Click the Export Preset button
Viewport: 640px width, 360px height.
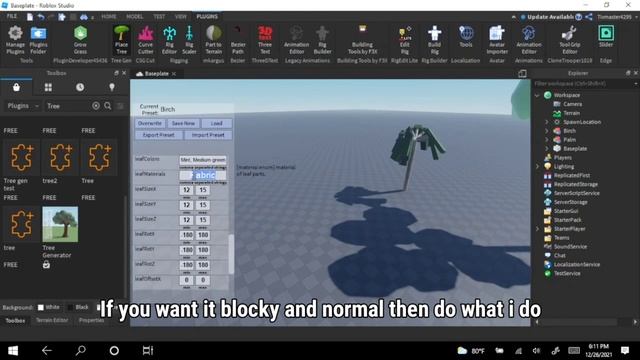pos(158,135)
